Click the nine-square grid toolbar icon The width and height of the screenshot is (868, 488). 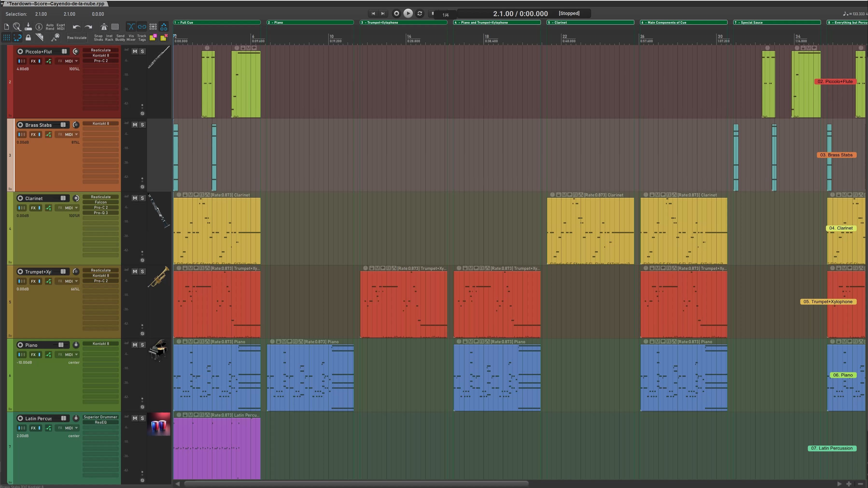click(153, 27)
